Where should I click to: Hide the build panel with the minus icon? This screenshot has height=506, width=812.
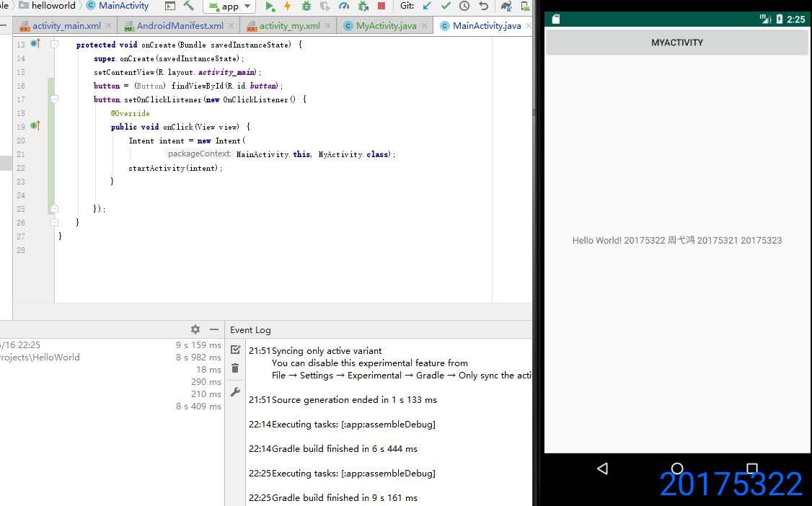214,329
